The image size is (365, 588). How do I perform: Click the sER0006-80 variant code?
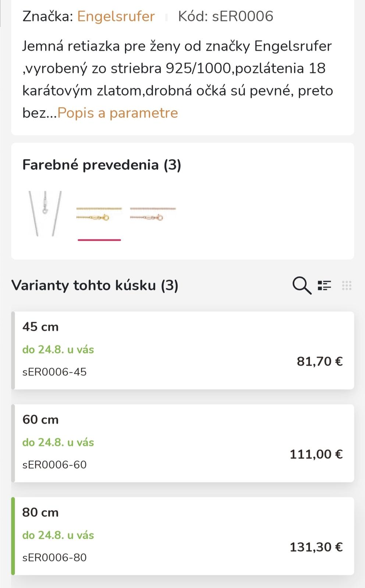coord(54,557)
